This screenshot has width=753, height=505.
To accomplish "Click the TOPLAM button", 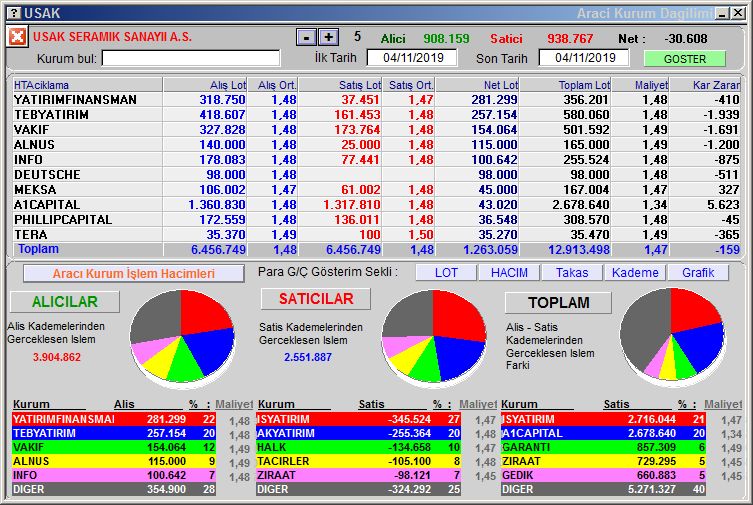I will tap(559, 302).
